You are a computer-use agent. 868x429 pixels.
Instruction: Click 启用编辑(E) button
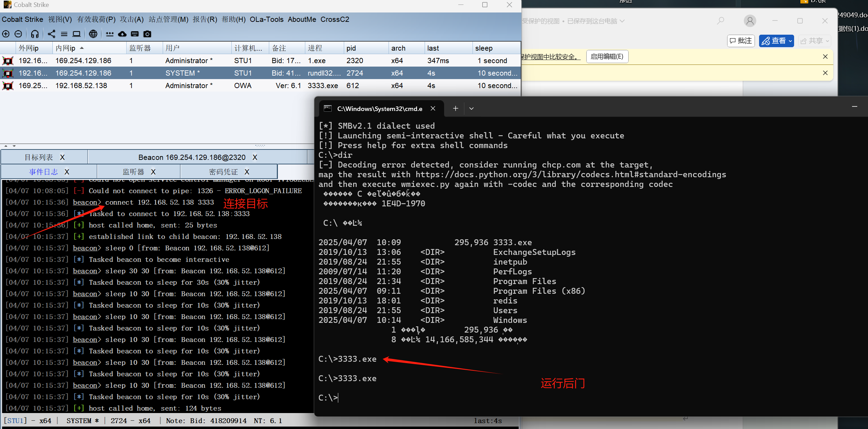click(x=607, y=57)
